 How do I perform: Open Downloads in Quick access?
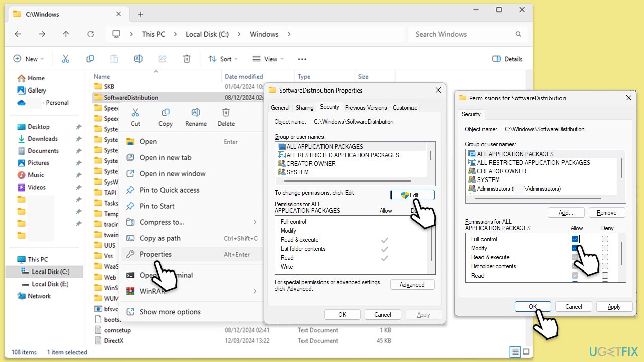point(38,139)
